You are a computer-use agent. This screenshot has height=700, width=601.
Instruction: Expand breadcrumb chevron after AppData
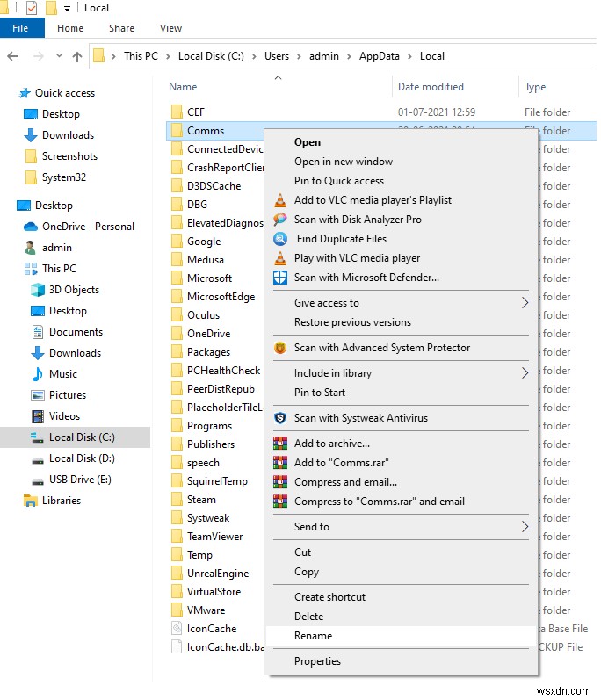click(409, 56)
